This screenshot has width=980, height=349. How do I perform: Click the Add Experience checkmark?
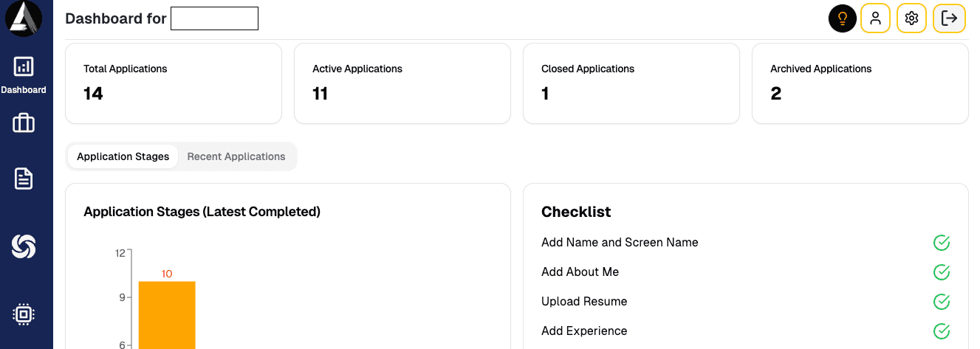pyautogui.click(x=942, y=331)
